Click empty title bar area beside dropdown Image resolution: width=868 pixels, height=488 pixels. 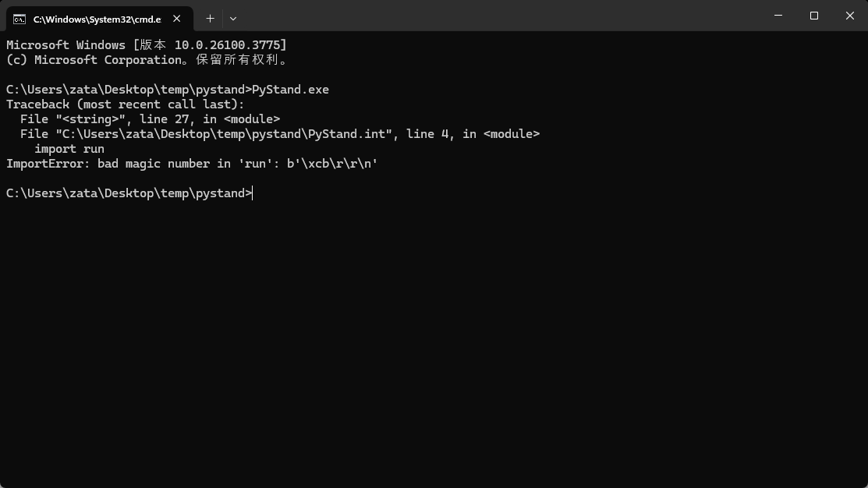(498, 16)
